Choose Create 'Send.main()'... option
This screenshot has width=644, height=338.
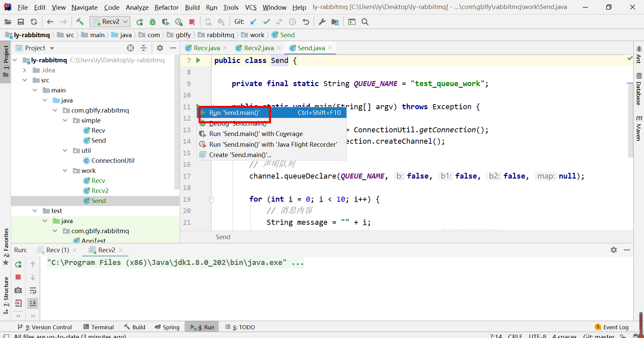pos(272,155)
